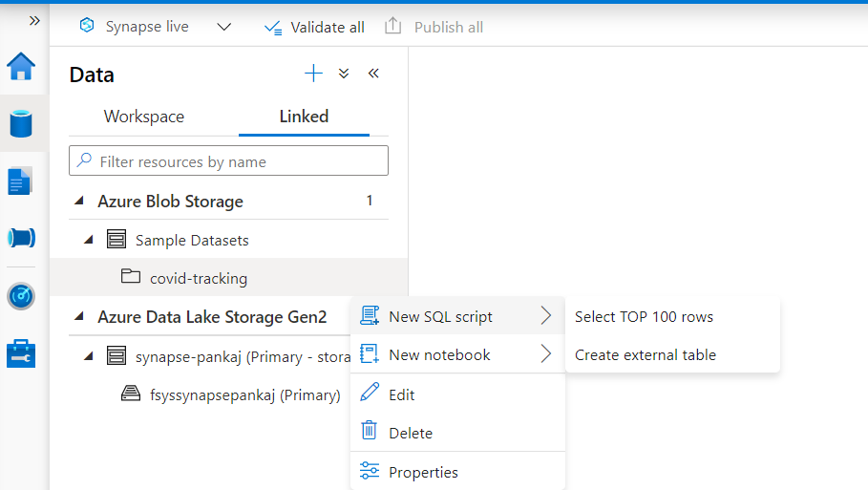868x490 pixels.
Task: Switch to the Linked tab
Action: [304, 117]
